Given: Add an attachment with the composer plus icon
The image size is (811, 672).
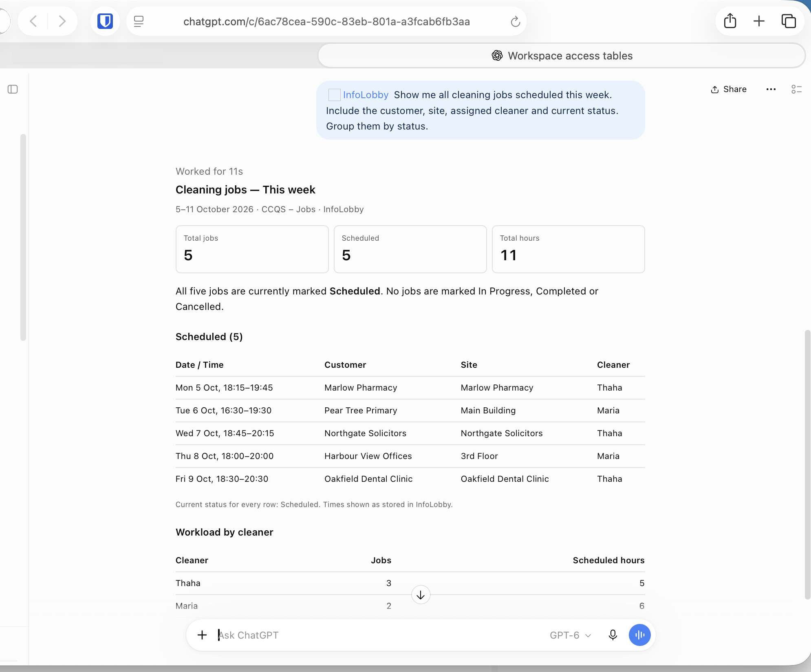Looking at the screenshot, I should coord(202,635).
